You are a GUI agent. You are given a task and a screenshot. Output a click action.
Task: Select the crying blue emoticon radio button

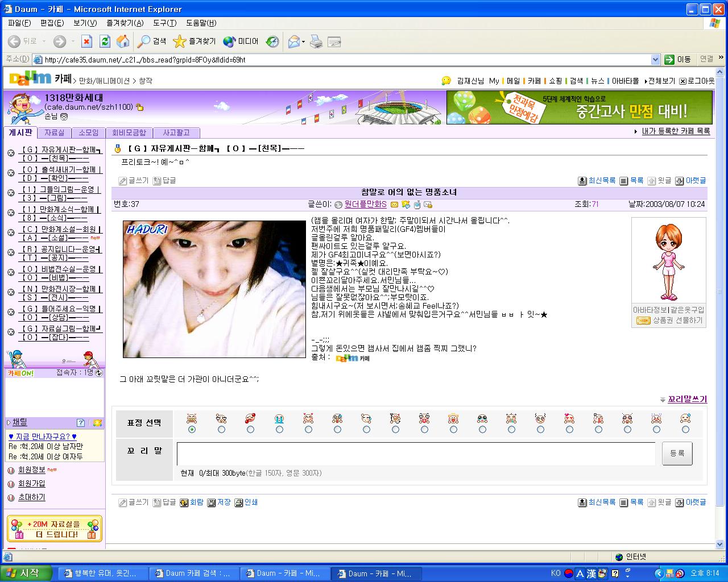click(279, 429)
